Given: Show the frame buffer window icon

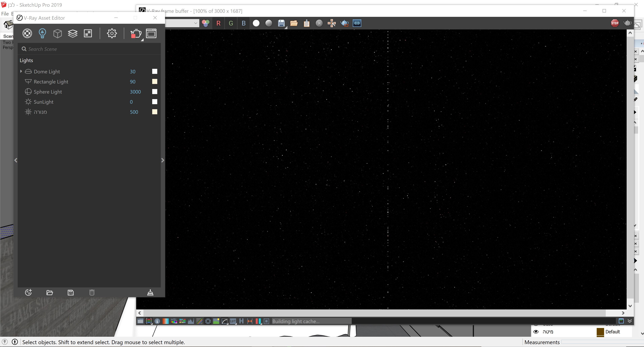Looking at the screenshot, I should tap(151, 33).
